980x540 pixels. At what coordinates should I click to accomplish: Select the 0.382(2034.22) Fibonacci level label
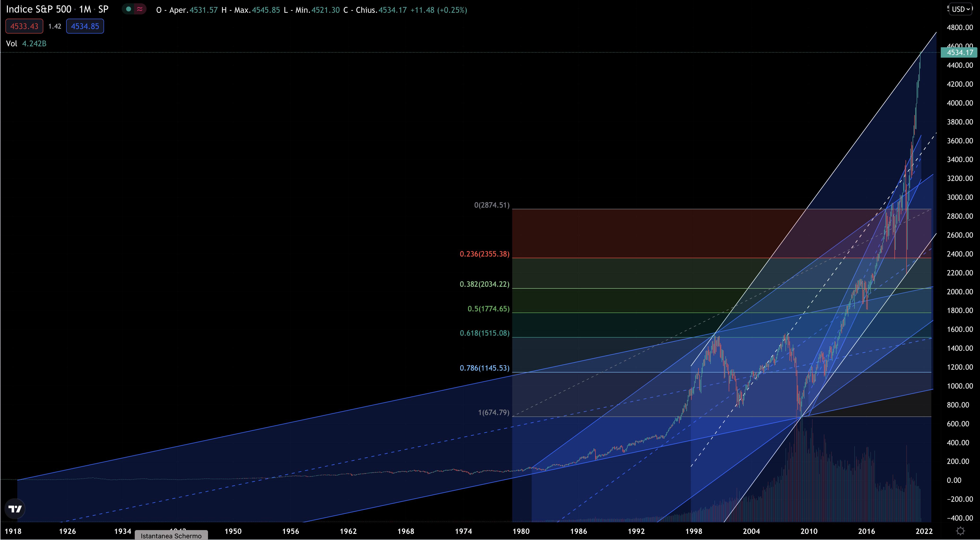tap(484, 284)
